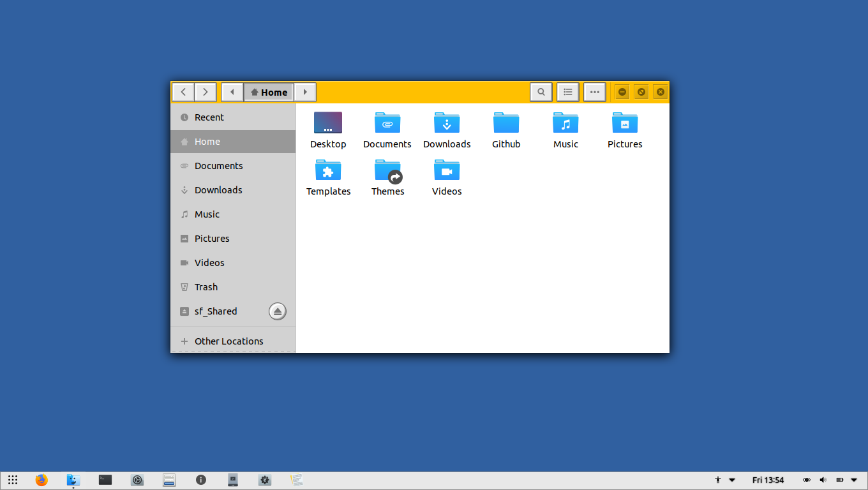Open the notes app in taskbar
The image size is (868, 490).
pyautogui.click(x=297, y=480)
